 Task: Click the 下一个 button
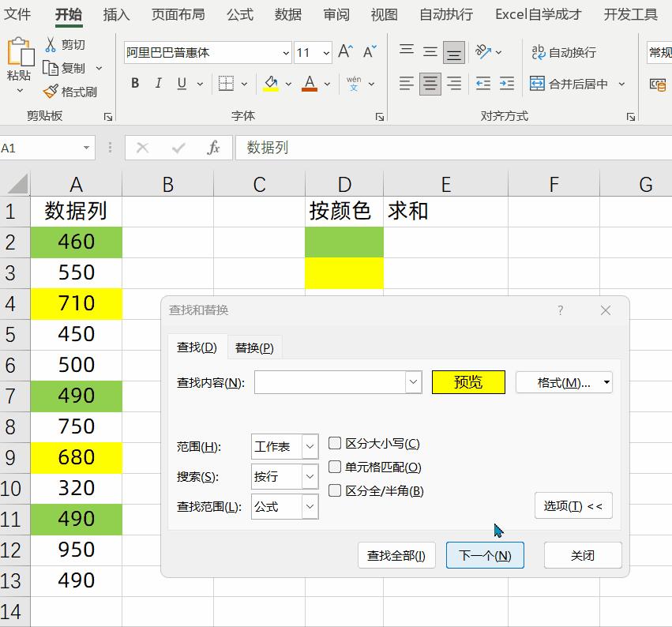485,555
